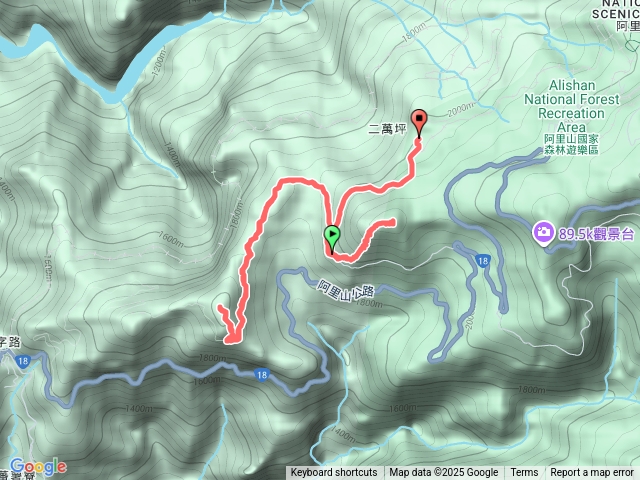Click the route 18 shield at far left
640x480 pixels.
23,360
